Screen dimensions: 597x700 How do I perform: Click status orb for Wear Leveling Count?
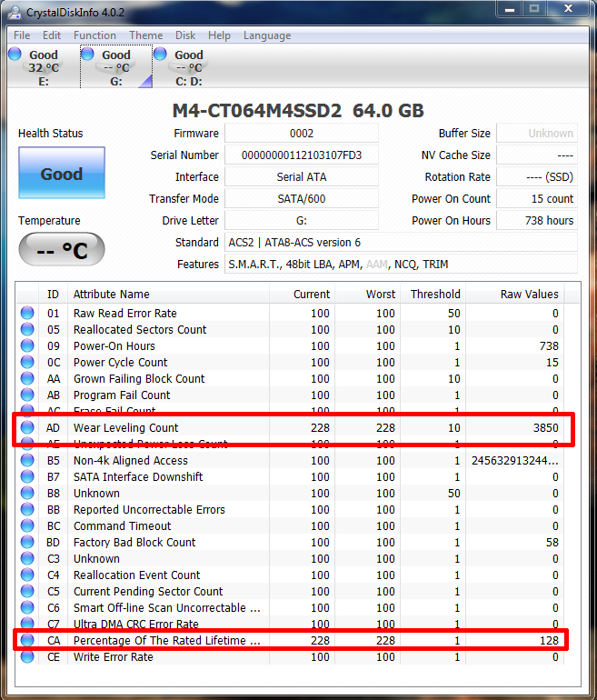(27, 427)
